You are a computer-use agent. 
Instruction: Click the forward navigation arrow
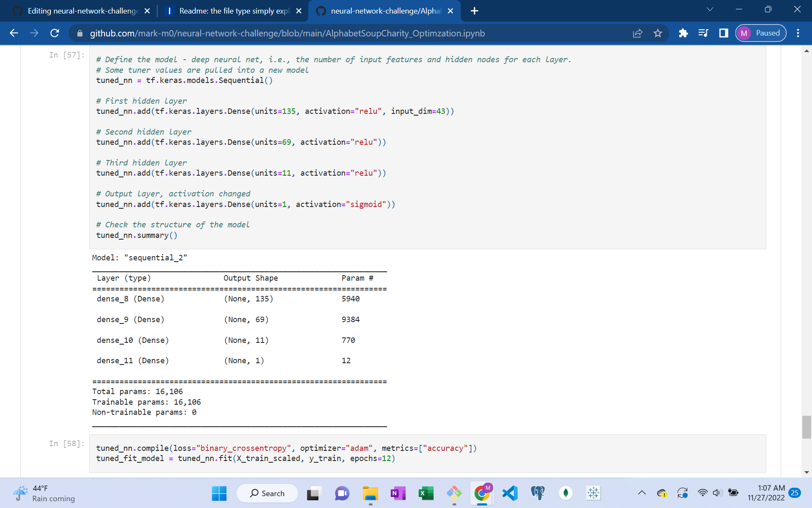coord(34,33)
